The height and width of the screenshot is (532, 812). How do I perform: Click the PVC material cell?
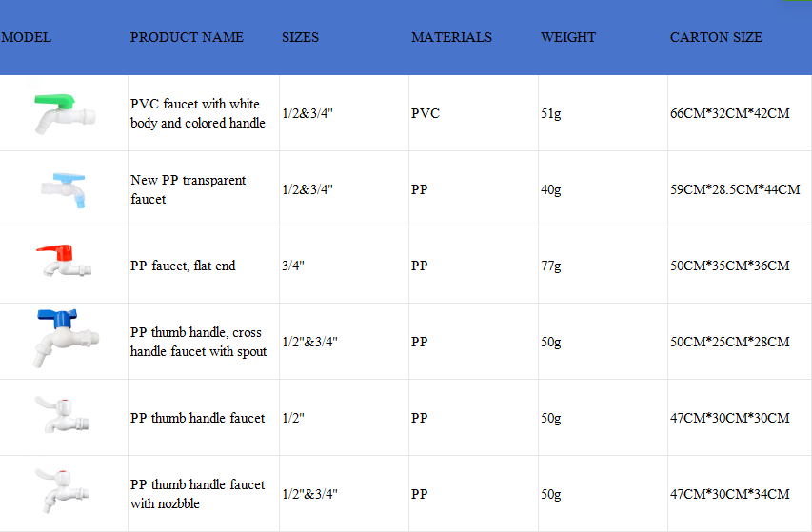click(426, 113)
